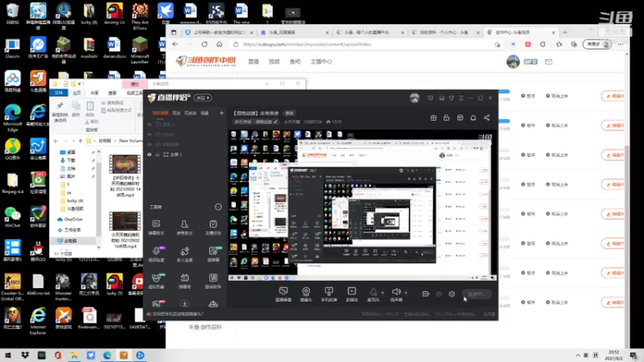Open 虚拟形象 tool in toolbox
Image resolution: width=644 pixels, height=362 pixels.
click(x=156, y=281)
